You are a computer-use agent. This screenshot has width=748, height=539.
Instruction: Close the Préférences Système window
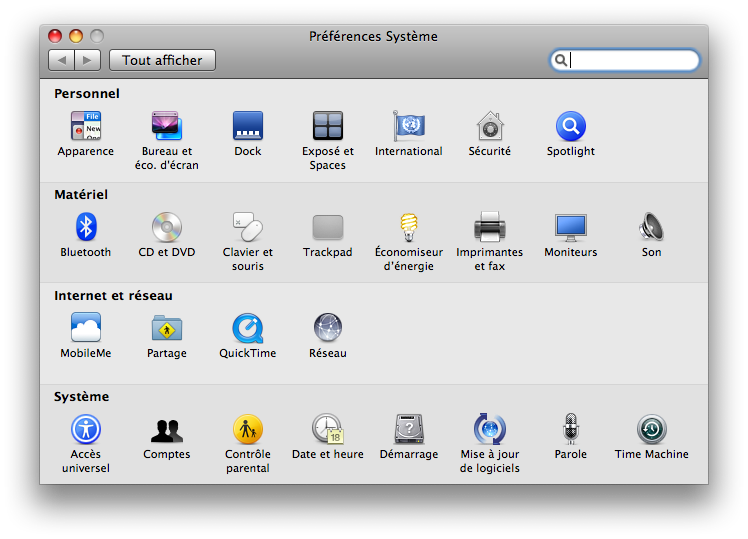pyautogui.click(x=55, y=36)
